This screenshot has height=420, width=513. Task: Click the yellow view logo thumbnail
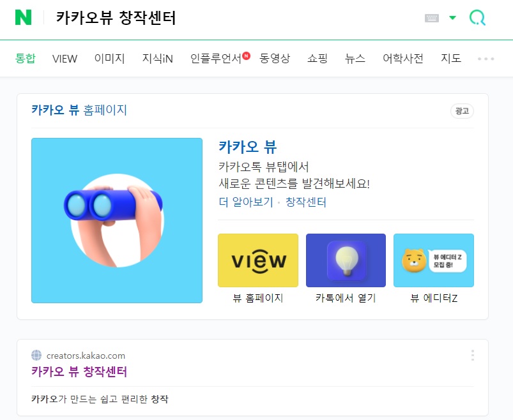pyautogui.click(x=258, y=260)
